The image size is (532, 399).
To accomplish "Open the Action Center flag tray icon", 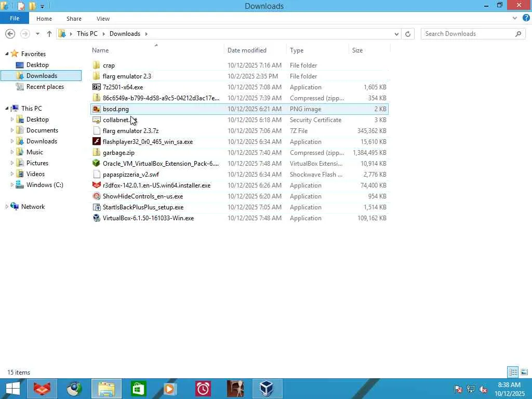I will point(458,389).
